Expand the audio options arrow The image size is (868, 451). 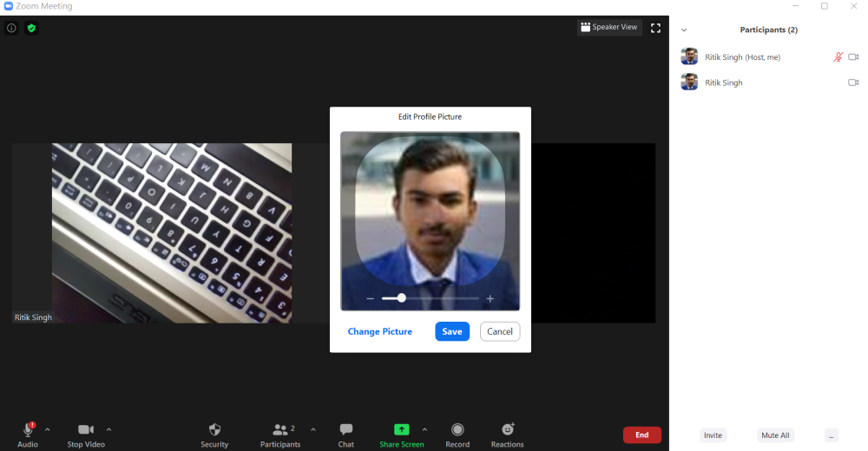(x=48, y=429)
